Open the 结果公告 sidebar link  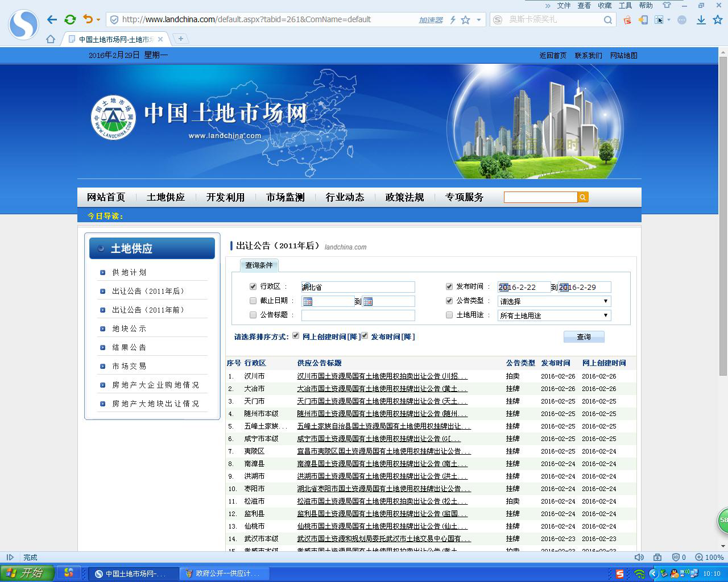[x=129, y=347]
